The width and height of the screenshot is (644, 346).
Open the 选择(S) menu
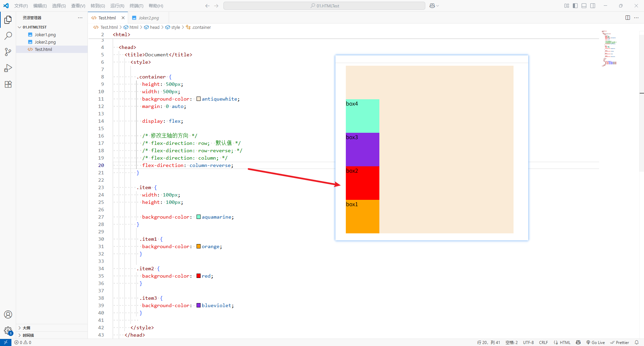click(x=59, y=6)
